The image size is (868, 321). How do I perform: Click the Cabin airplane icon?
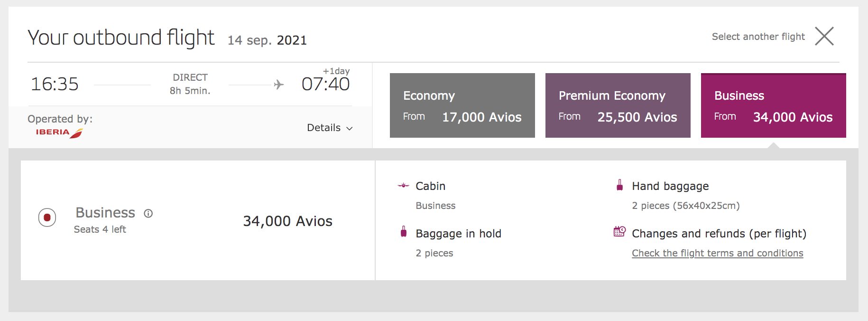pos(403,186)
